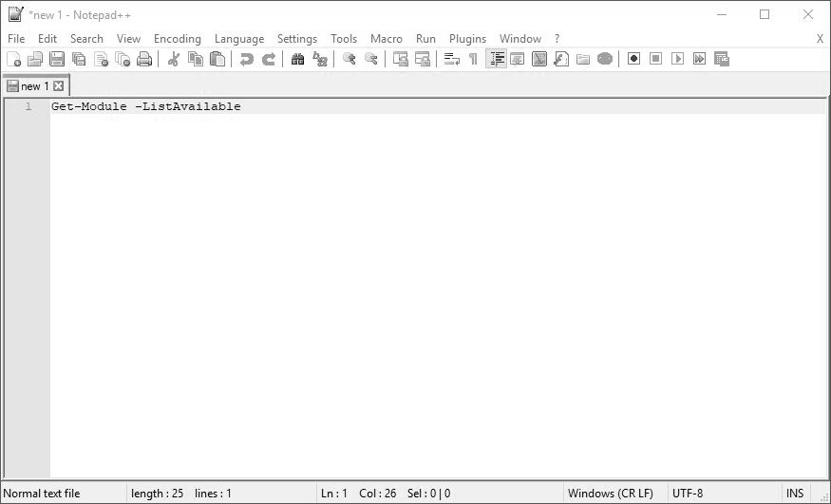Click the Print icon in toolbar
This screenshot has width=831, height=504.
pyautogui.click(x=144, y=59)
